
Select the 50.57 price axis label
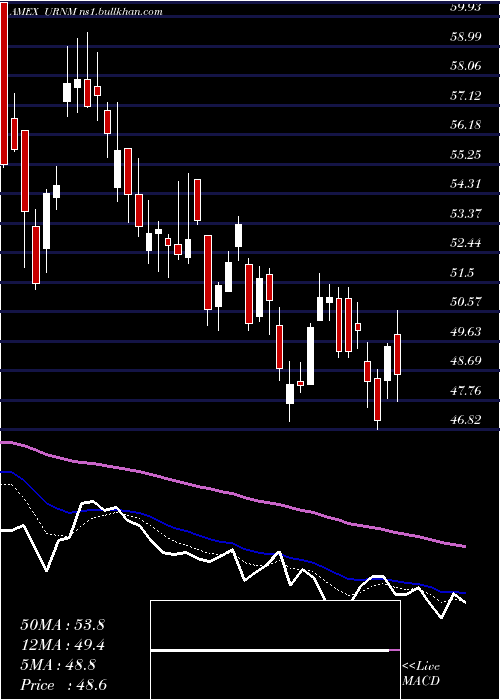(x=468, y=302)
